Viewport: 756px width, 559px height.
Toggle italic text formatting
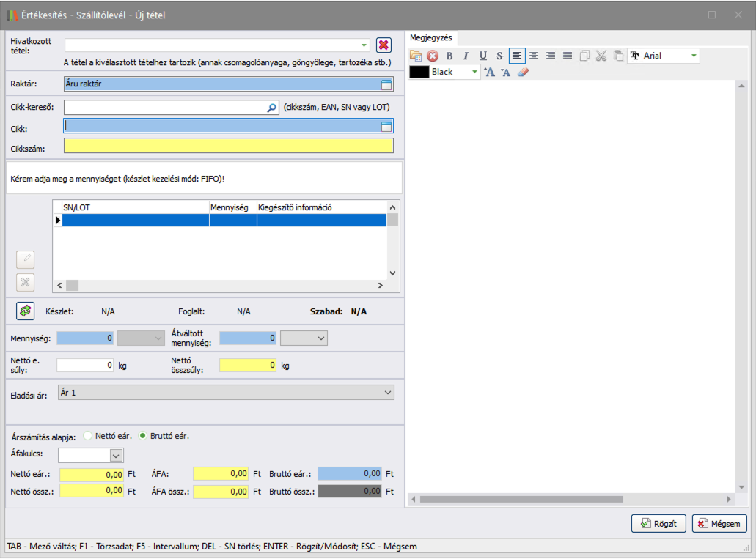coord(466,56)
